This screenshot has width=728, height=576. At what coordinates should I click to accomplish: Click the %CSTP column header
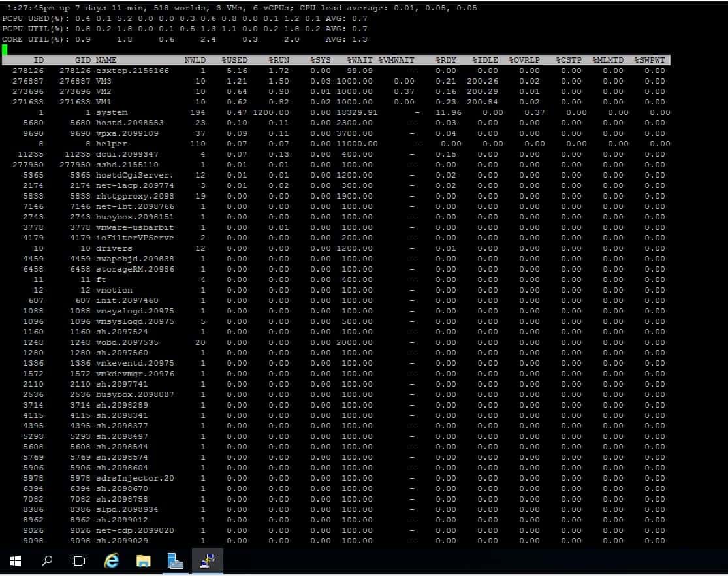(x=569, y=60)
